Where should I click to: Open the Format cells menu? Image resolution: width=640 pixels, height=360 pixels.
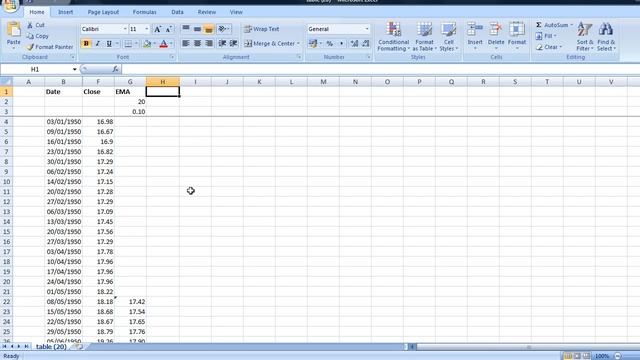pos(517,36)
